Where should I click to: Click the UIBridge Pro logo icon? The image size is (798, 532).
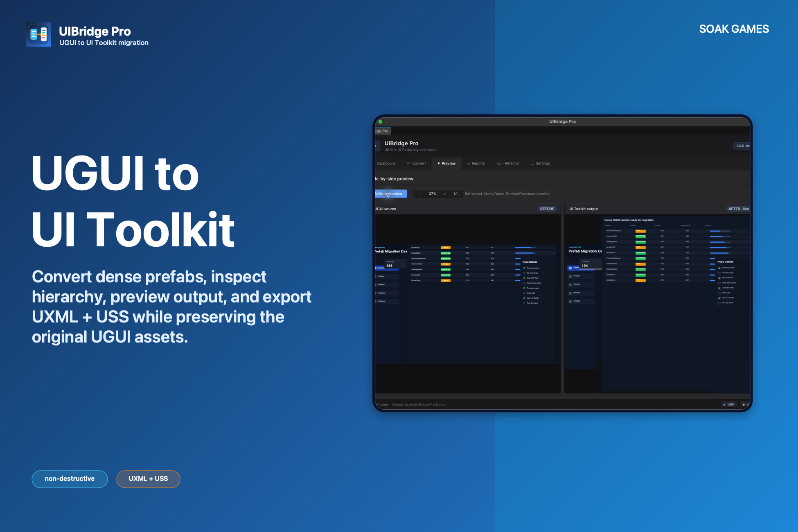pos(38,34)
